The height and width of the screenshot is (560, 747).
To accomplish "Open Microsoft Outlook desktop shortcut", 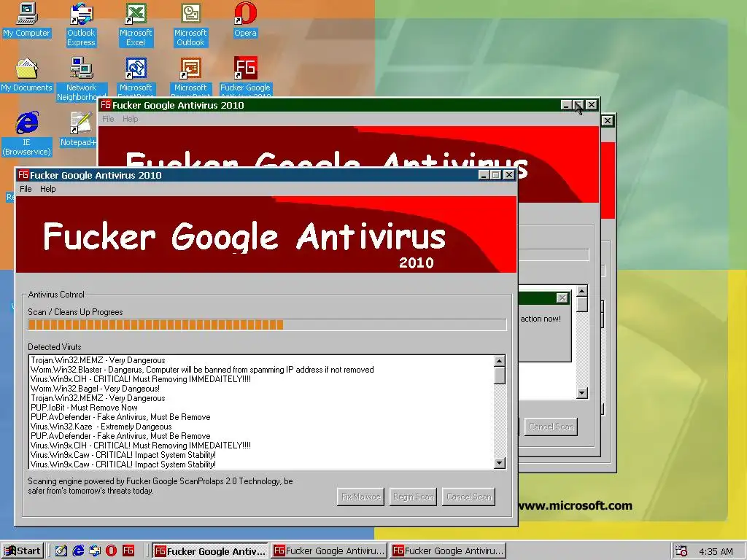I will (x=190, y=25).
